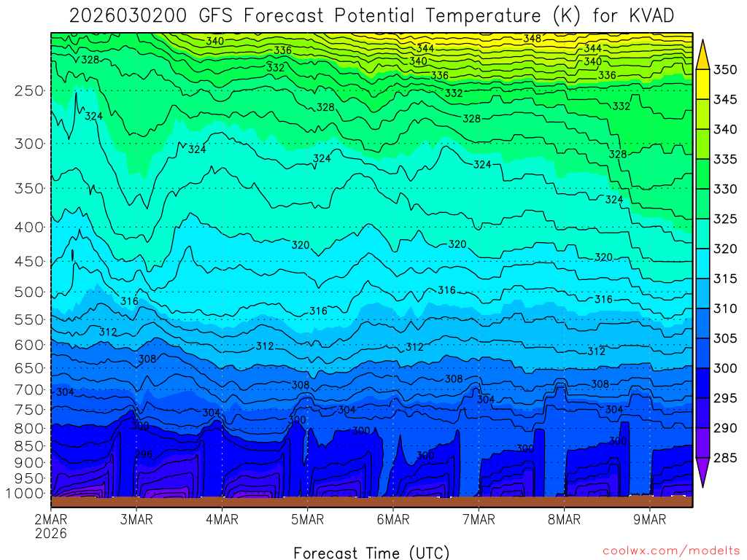This screenshot has width=747, height=560.
Task: Click the 295 value on the color bar
Action: pos(725,398)
